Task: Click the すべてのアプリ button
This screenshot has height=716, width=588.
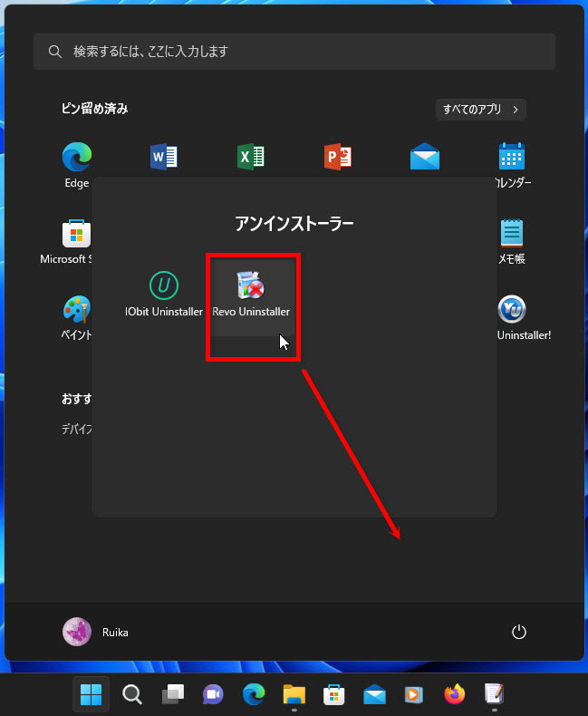Action: point(480,110)
